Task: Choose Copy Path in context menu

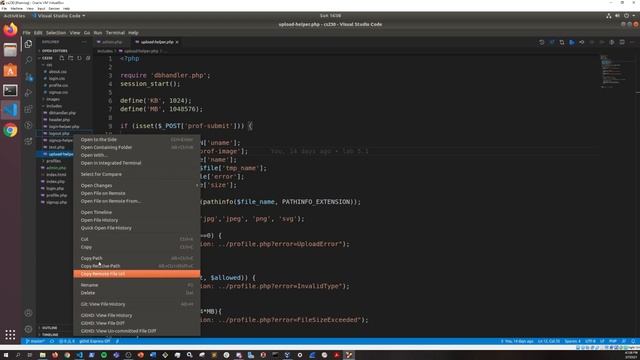Action: pyautogui.click(x=137, y=258)
